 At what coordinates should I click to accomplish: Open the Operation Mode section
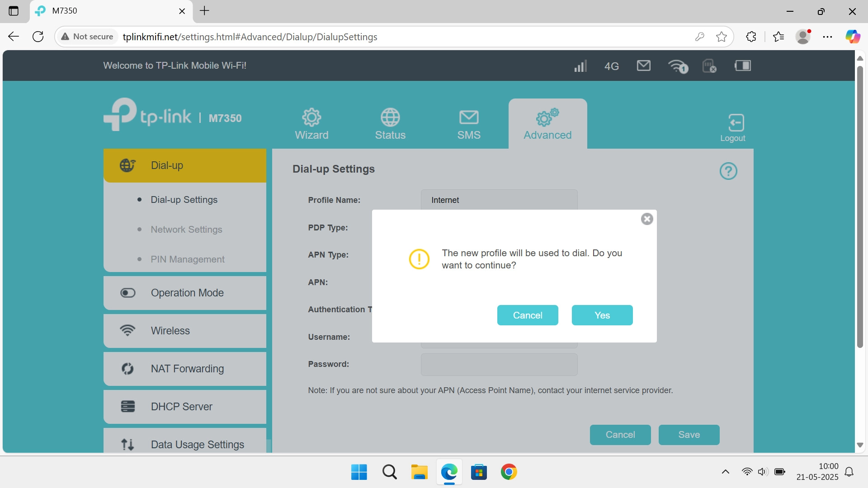(184, 293)
